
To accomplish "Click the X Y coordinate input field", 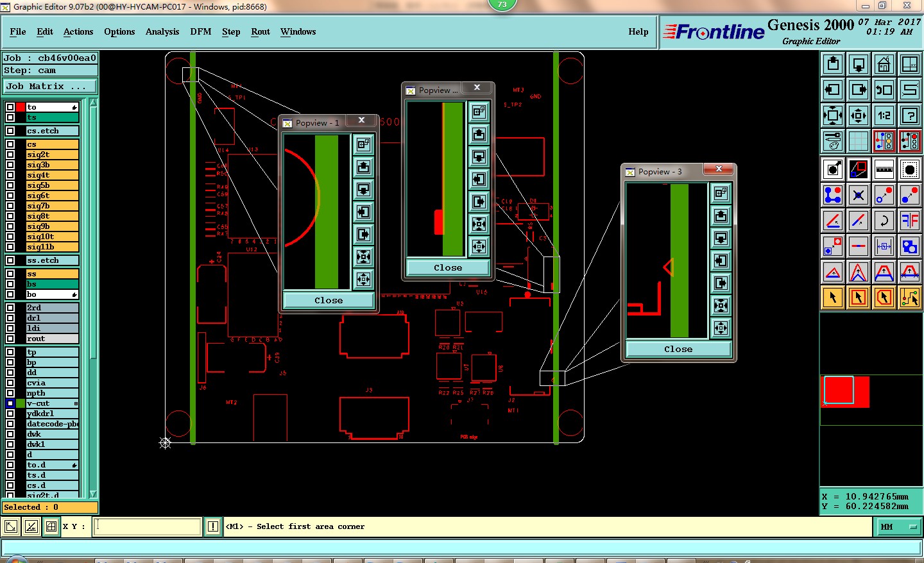I will pyautogui.click(x=148, y=527).
